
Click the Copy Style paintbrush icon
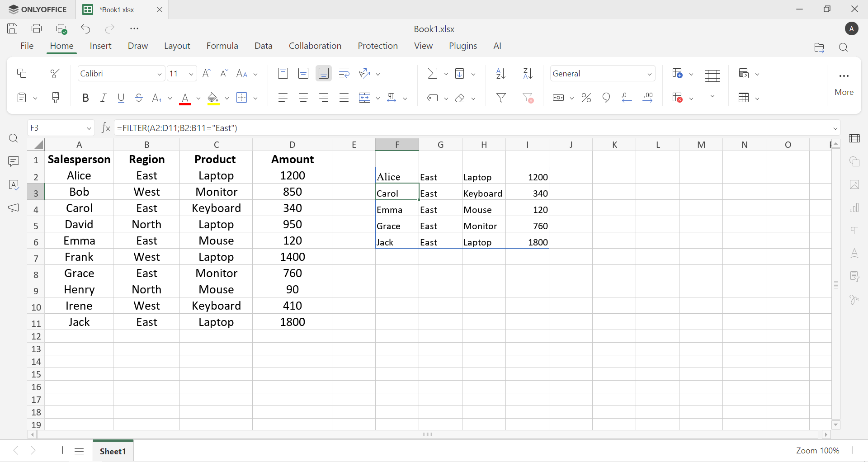(x=56, y=98)
